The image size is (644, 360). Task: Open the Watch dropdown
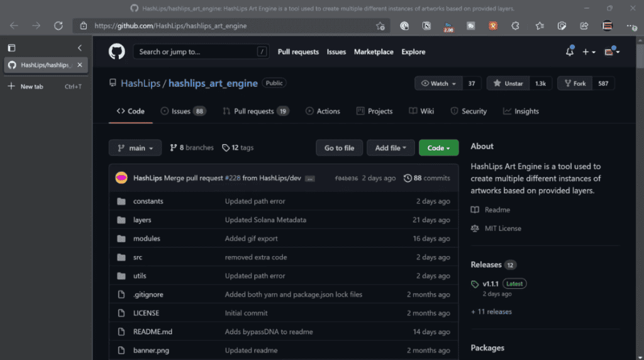pos(438,84)
